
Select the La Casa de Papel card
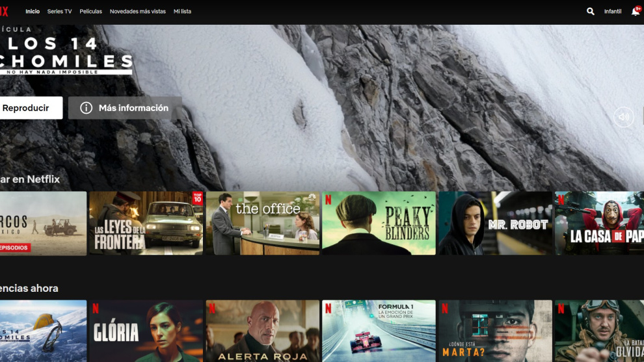(598, 223)
